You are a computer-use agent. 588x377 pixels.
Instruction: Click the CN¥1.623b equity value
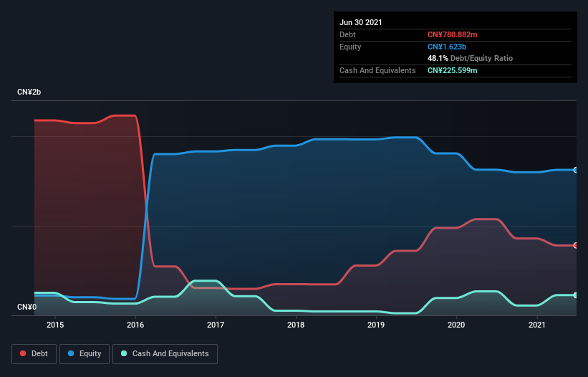click(x=447, y=47)
